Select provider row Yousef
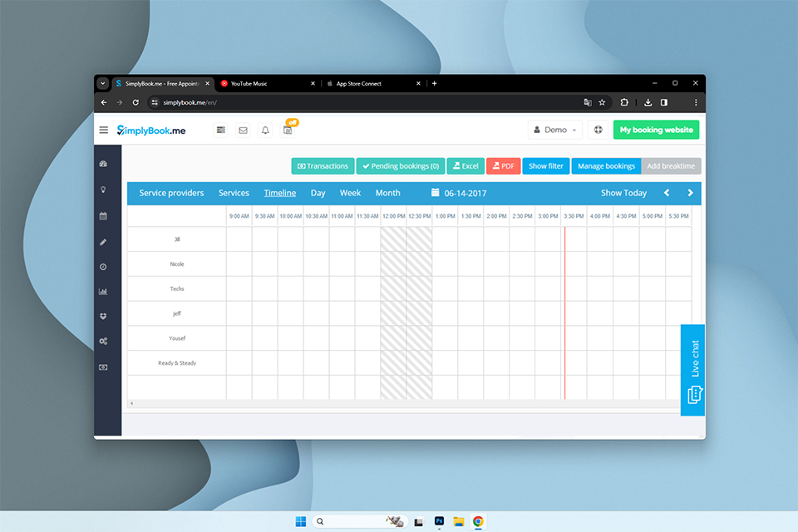 tap(176, 338)
